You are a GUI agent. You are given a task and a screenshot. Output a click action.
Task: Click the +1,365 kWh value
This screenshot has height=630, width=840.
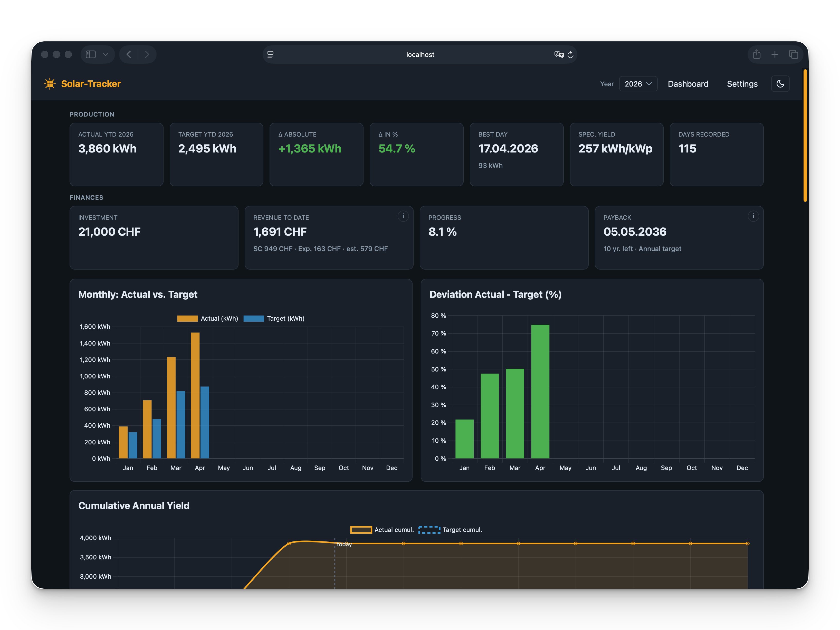[310, 148]
